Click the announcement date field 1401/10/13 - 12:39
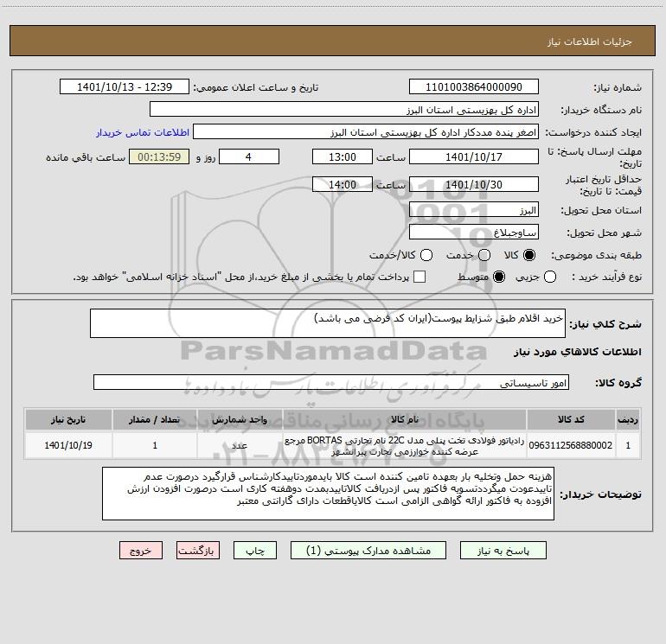This screenshot has height=644, width=666. point(125,87)
